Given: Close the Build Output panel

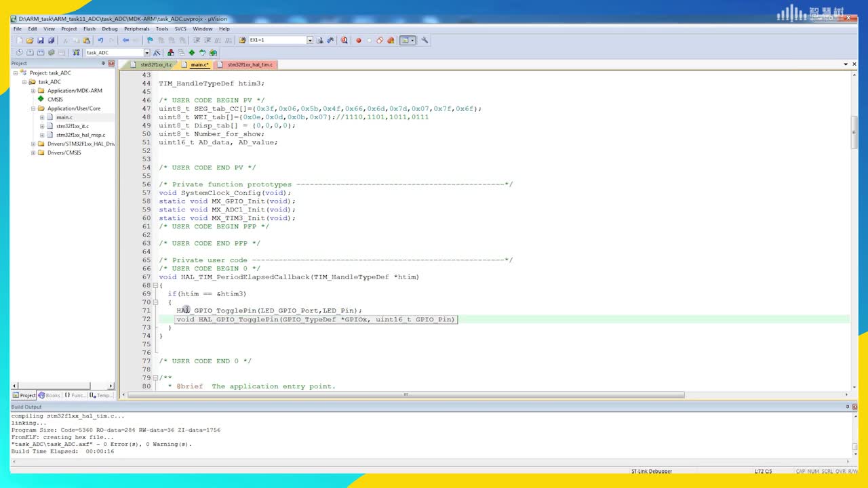Looking at the screenshot, I should (855, 407).
